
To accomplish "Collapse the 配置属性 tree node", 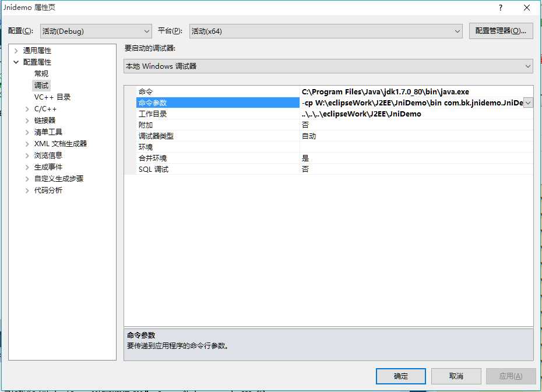I will (x=16, y=62).
